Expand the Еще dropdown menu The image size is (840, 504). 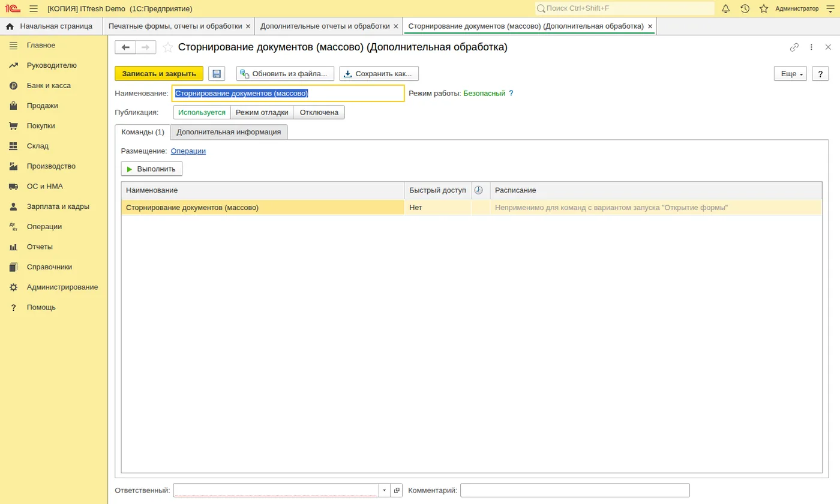791,74
